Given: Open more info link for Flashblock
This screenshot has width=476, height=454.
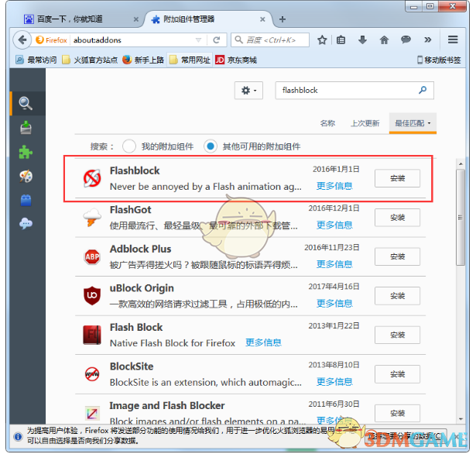Looking at the screenshot, I should click(x=334, y=186).
